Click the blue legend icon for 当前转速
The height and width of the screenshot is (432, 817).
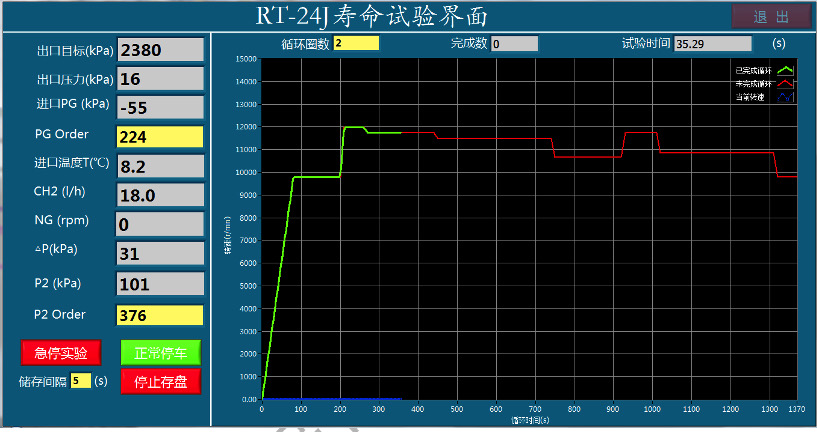pyautogui.click(x=785, y=97)
